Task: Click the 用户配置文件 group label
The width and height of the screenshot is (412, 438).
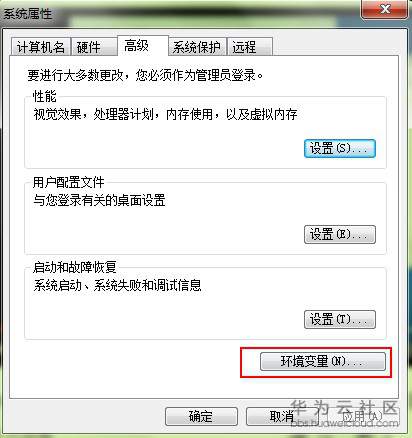Action: pos(68,182)
